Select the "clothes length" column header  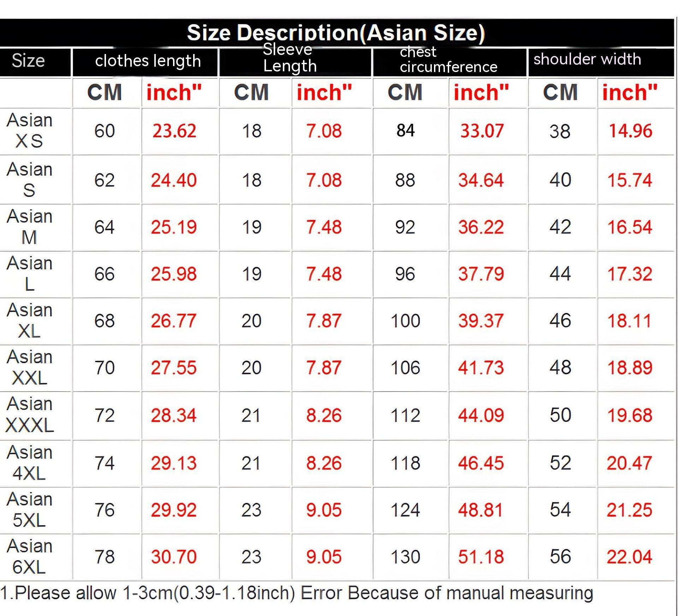pos(148,61)
